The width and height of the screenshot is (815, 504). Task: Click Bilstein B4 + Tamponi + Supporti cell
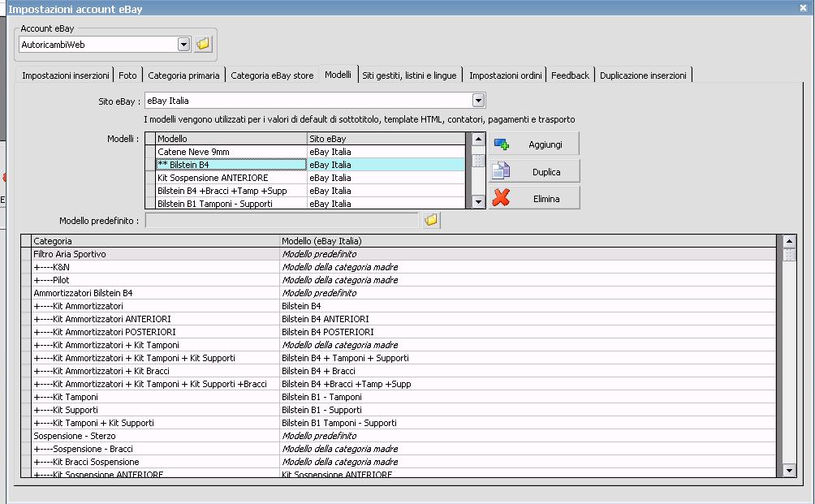[527, 358]
